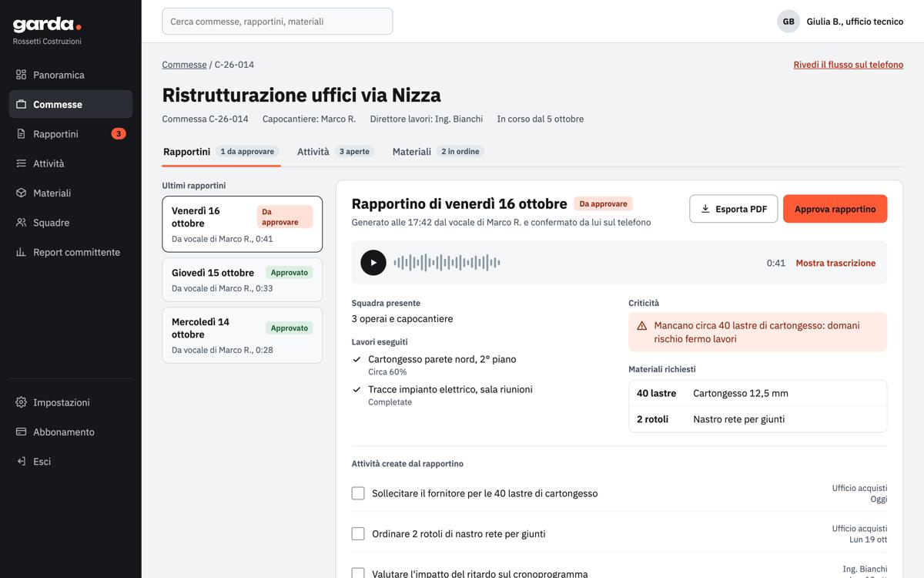Click the Rapportini document icon in sidebar
This screenshot has width=924, height=578.
click(x=22, y=134)
